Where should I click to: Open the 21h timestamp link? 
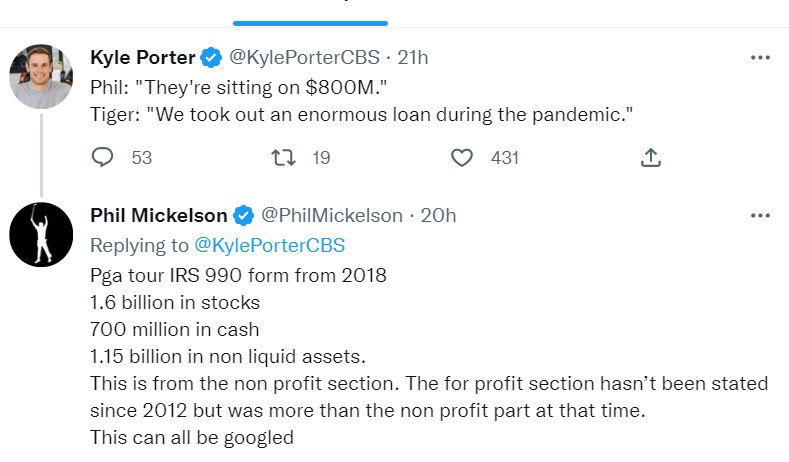point(412,58)
